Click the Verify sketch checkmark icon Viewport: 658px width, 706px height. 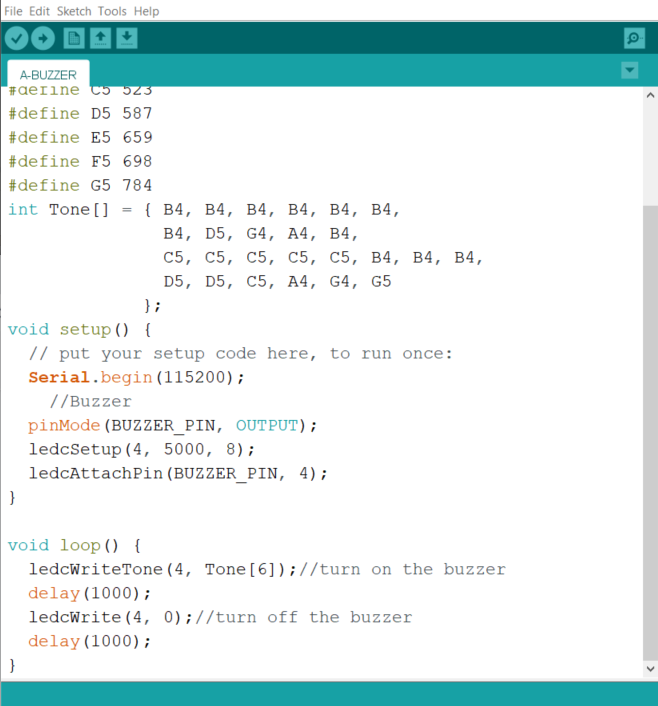point(17,38)
